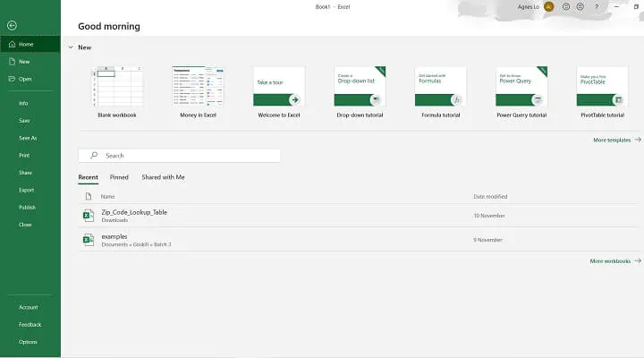Open the Account page

point(29,307)
